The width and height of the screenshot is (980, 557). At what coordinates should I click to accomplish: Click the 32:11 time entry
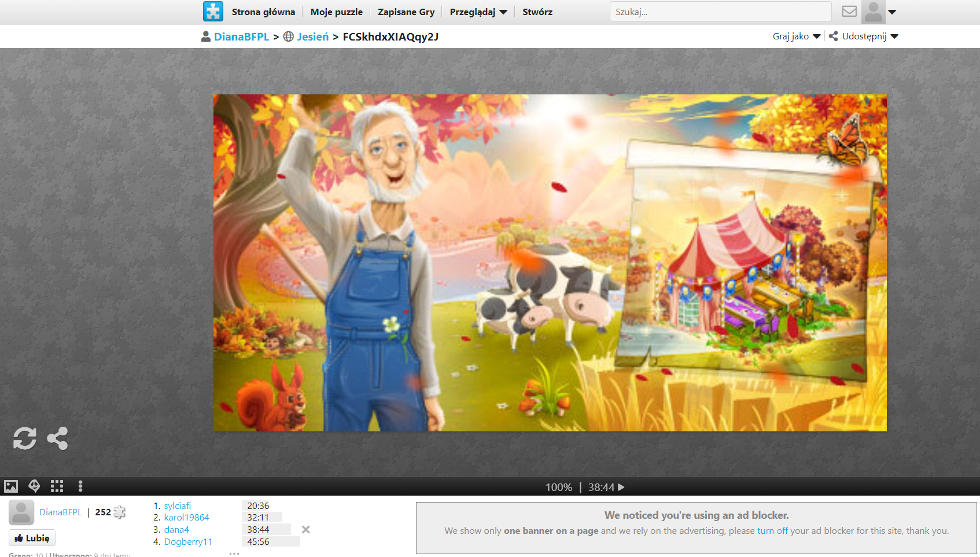[x=258, y=517]
